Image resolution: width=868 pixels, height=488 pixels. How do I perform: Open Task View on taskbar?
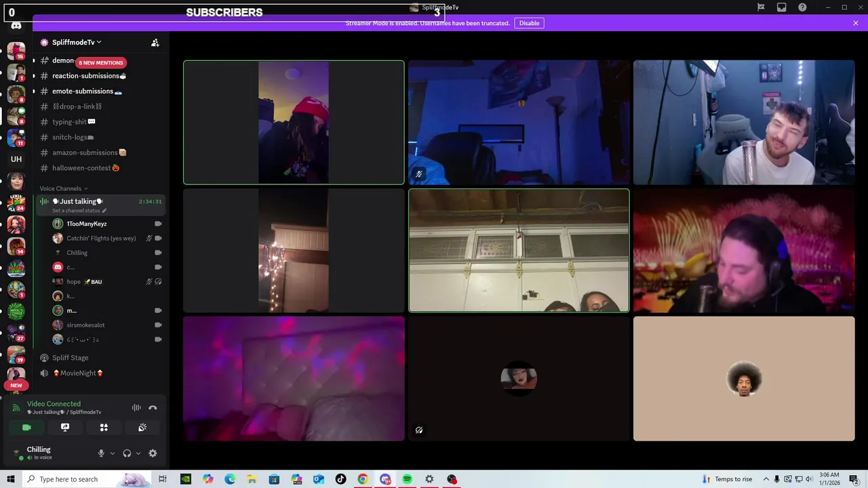click(163, 479)
